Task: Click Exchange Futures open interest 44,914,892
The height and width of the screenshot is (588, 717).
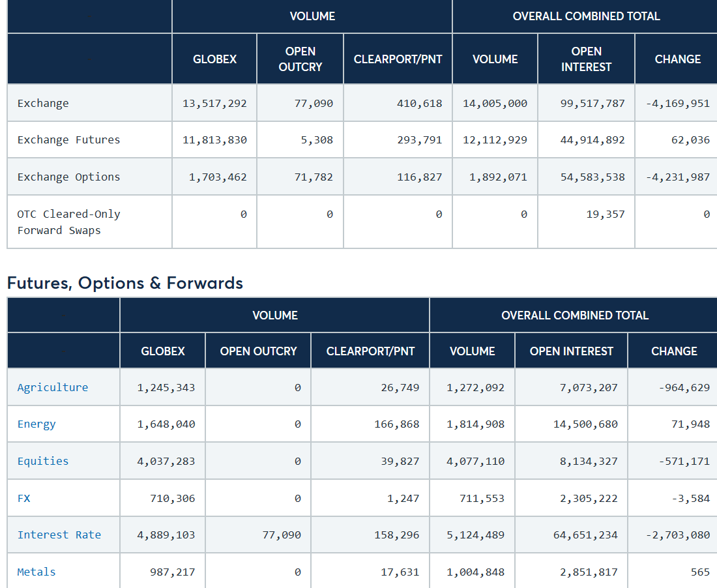Action: tap(593, 140)
